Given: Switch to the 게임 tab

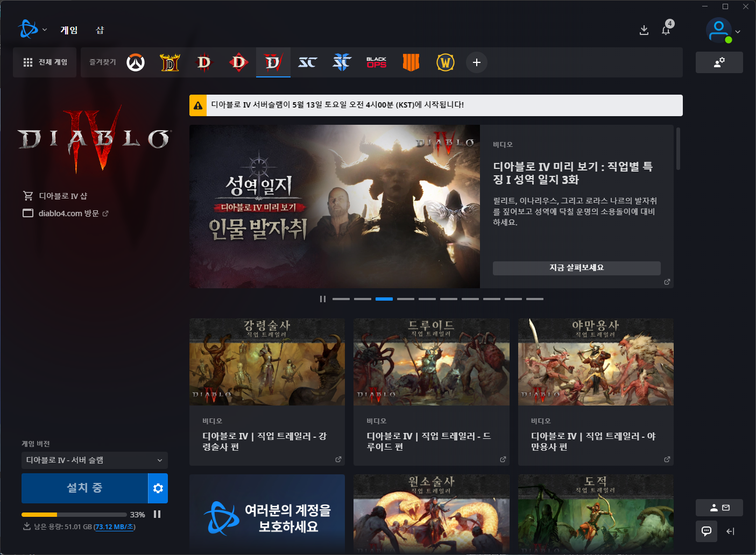Looking at the screenshot, I should (x=69, y=30).
